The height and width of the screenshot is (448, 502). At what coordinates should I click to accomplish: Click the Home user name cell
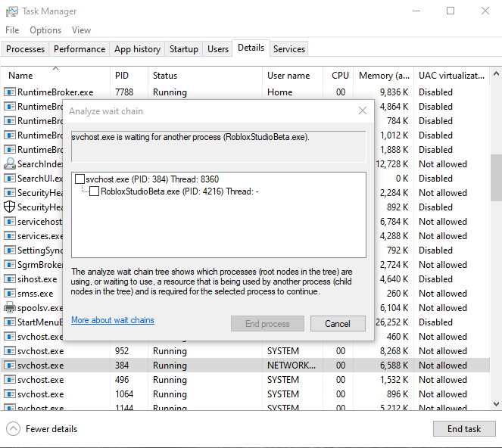280,92
